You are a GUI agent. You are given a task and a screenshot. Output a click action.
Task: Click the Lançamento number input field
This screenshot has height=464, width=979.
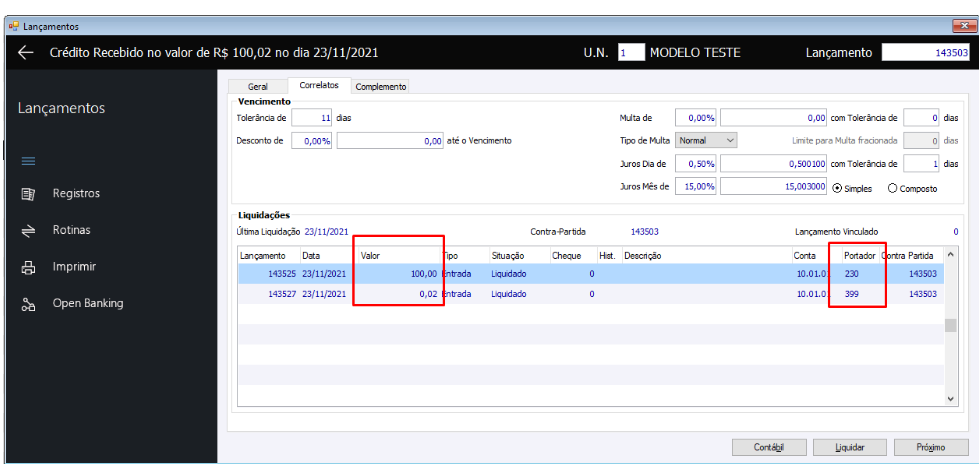tap(926, 53)
